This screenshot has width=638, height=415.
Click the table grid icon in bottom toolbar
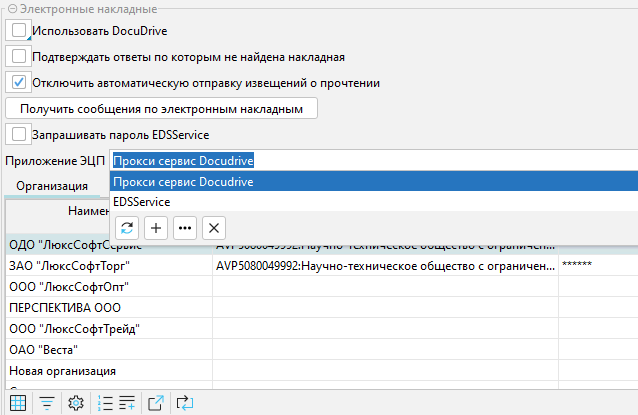(18, 403)
